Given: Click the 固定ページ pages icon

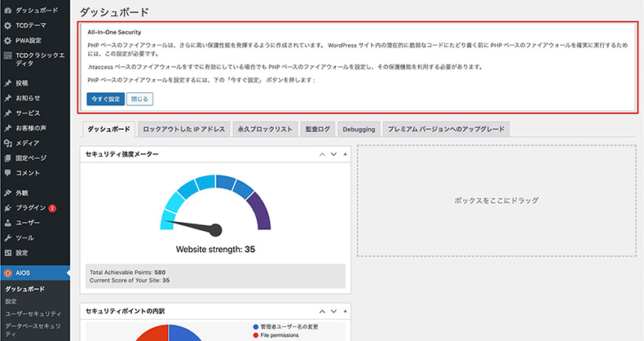Looking at the screenshot, I should click(8, 158).
